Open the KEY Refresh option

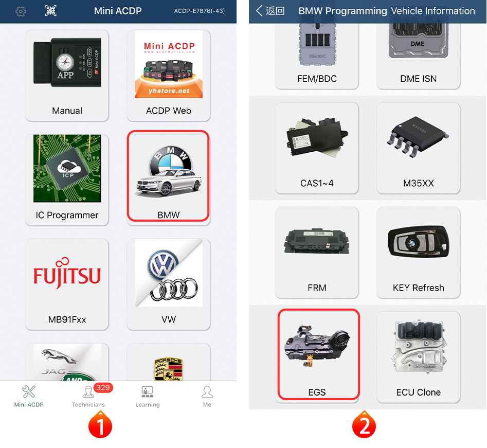[x=419, y=253]
